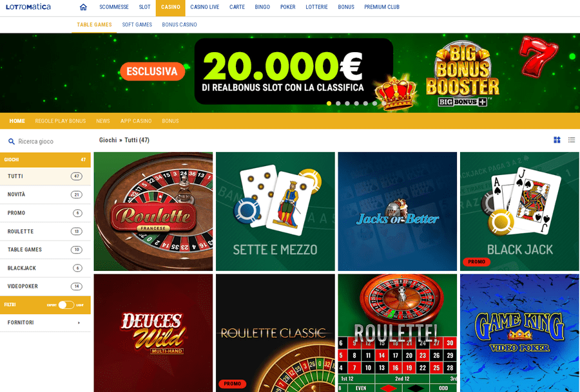Filter games by Videopoker category
The image size is (580, 392).
click(x=45, y=286)
